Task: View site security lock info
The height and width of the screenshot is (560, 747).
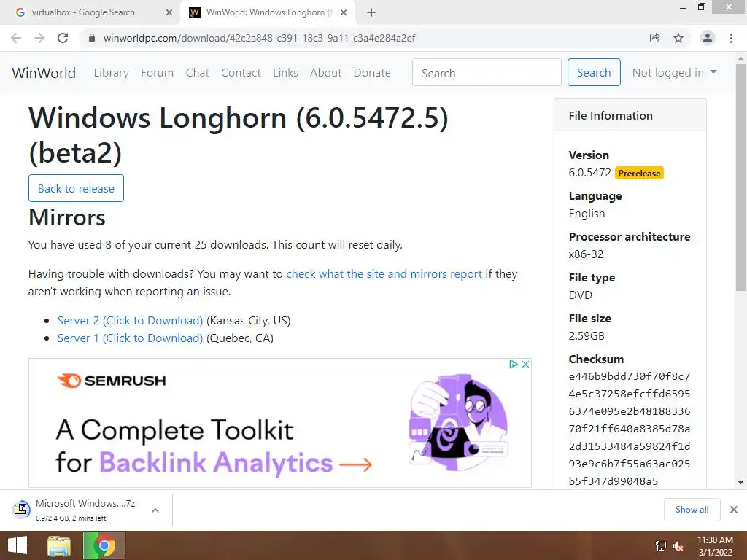Action: tap(92, 38)
